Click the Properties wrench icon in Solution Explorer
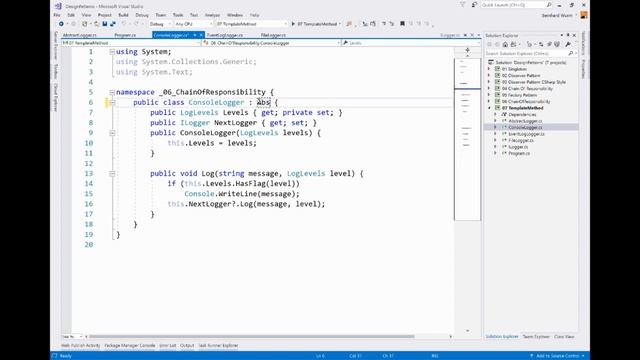 (568, 44)
